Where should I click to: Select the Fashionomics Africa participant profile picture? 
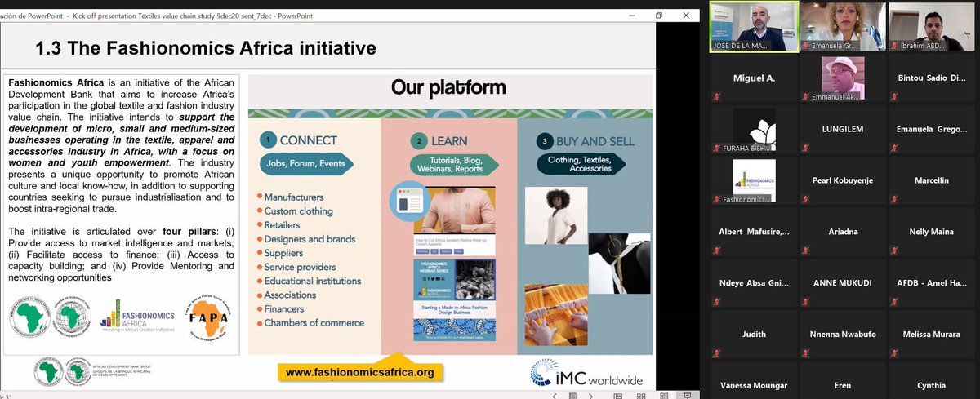(x=754, y=181)
